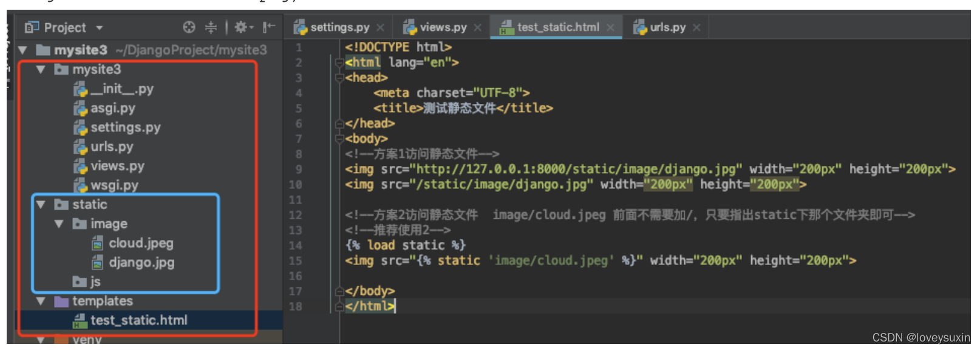Select the image folder row
This screenshot has height=350, width=980.
tap(109, 224)
